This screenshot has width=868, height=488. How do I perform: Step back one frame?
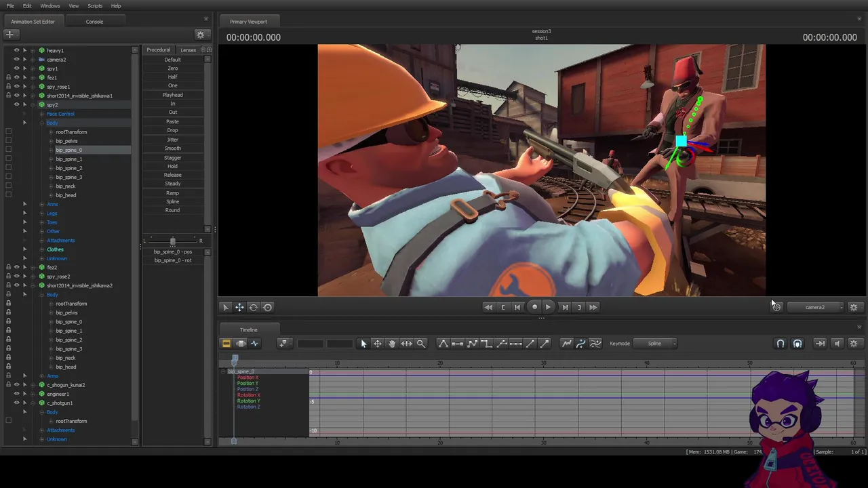517,307
